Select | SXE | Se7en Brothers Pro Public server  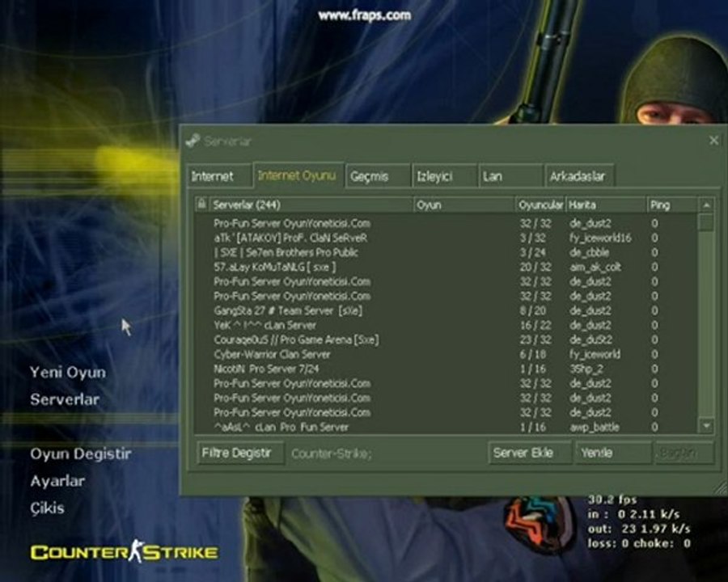446,252
